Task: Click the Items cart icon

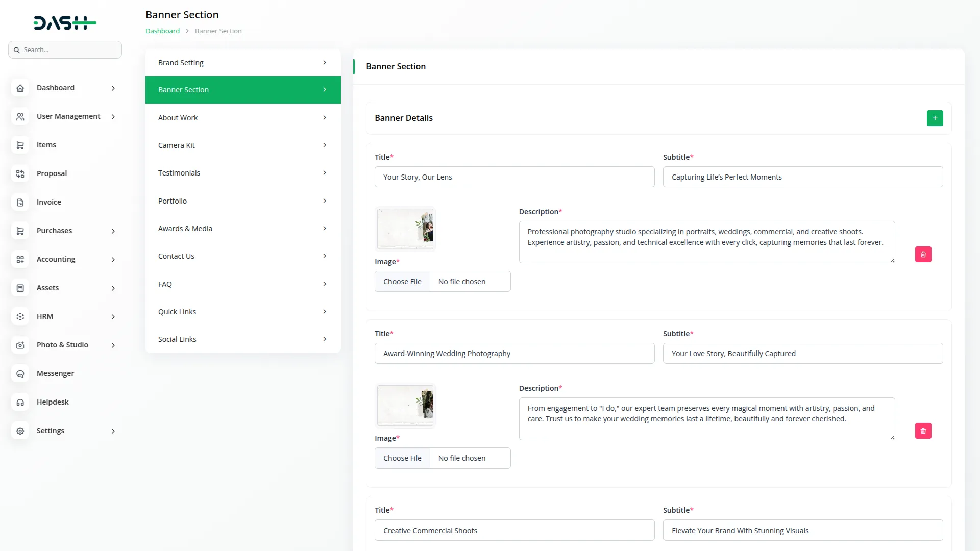Action: [20, 145]
